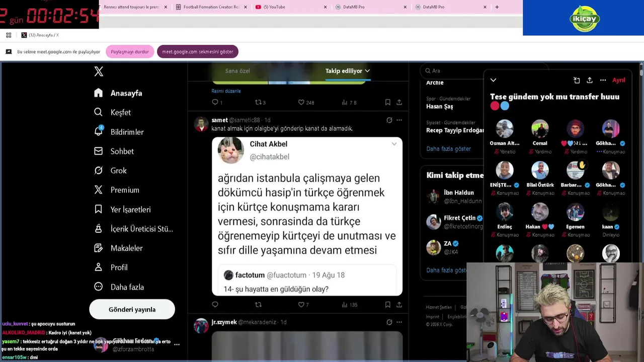Click the Paylaşmayı durdur button

(x=130, y=52)
